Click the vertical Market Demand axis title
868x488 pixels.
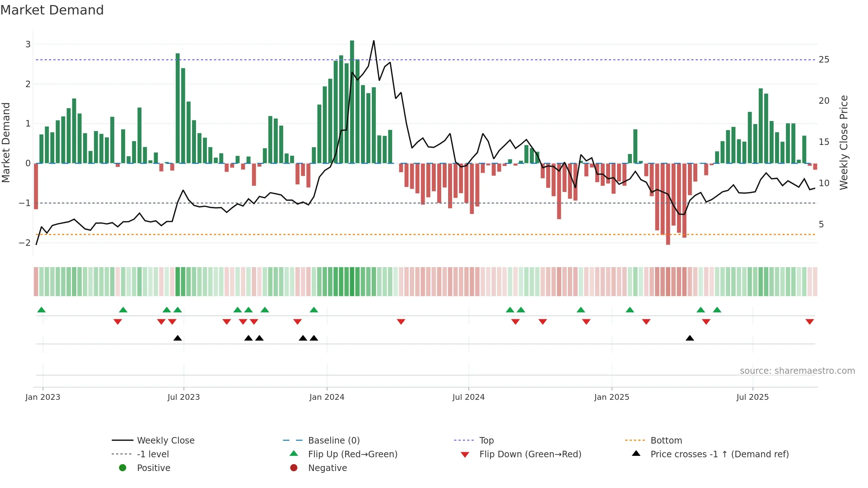pyautogui.click(x=6, y=142)
